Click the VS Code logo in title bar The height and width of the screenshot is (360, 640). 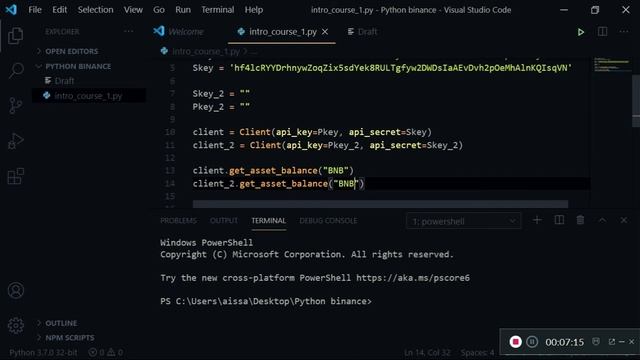(x=11, y=9)
